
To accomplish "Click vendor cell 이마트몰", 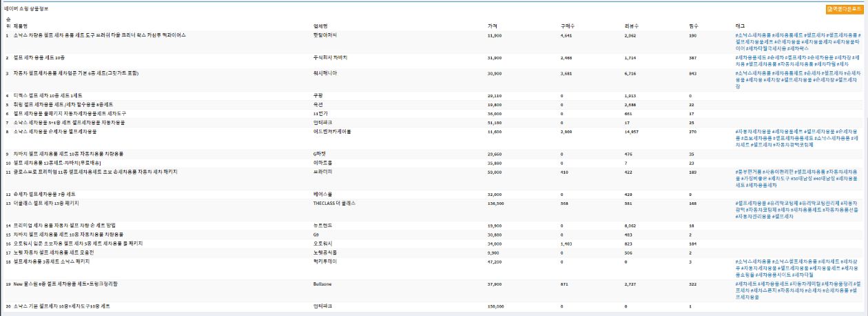I will click(321, 162).
